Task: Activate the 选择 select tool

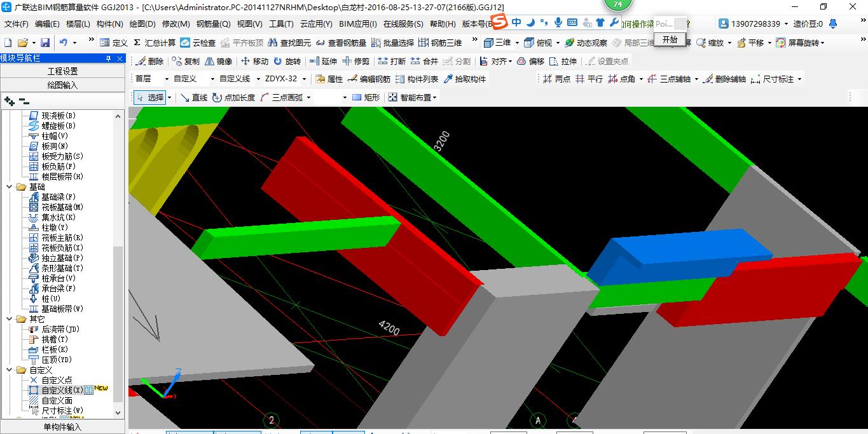Action: click(x=150, y=97)
